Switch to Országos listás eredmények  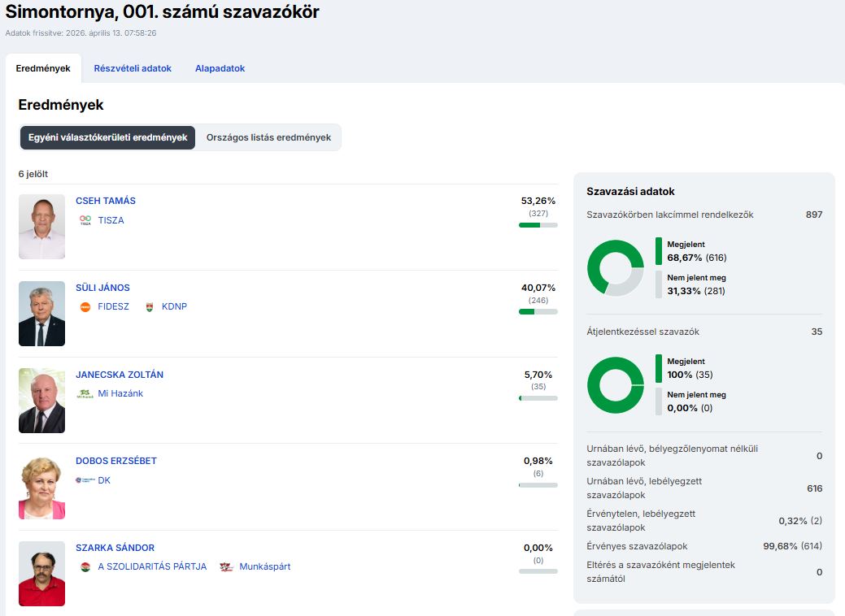(x=268, y=137)
